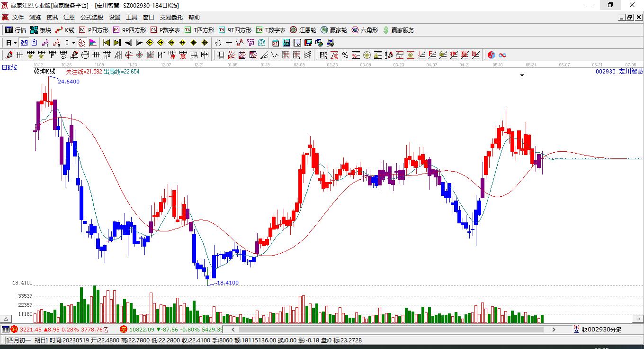
Task: Open the 资讯 menu
Action: coord(52,18)
